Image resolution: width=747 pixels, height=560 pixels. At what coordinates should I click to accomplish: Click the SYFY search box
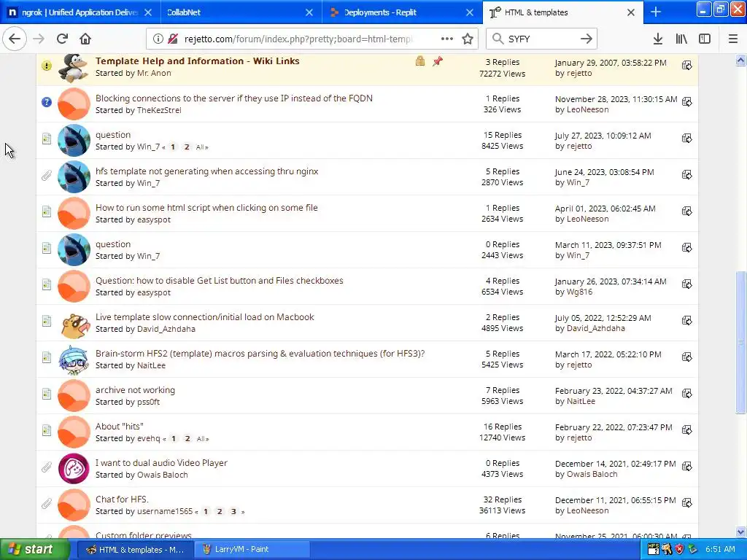pyautogui.click(x=541, y=39)
